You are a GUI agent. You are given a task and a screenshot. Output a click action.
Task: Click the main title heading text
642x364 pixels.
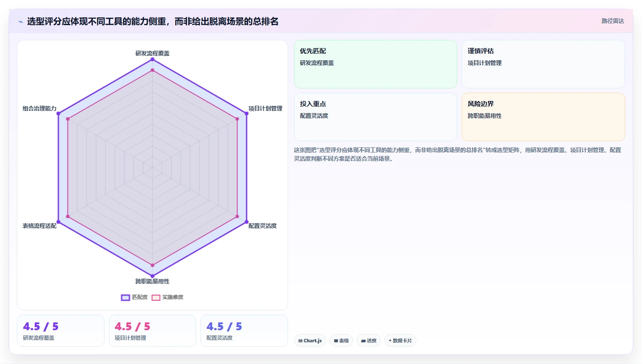(x=153, y=21)
